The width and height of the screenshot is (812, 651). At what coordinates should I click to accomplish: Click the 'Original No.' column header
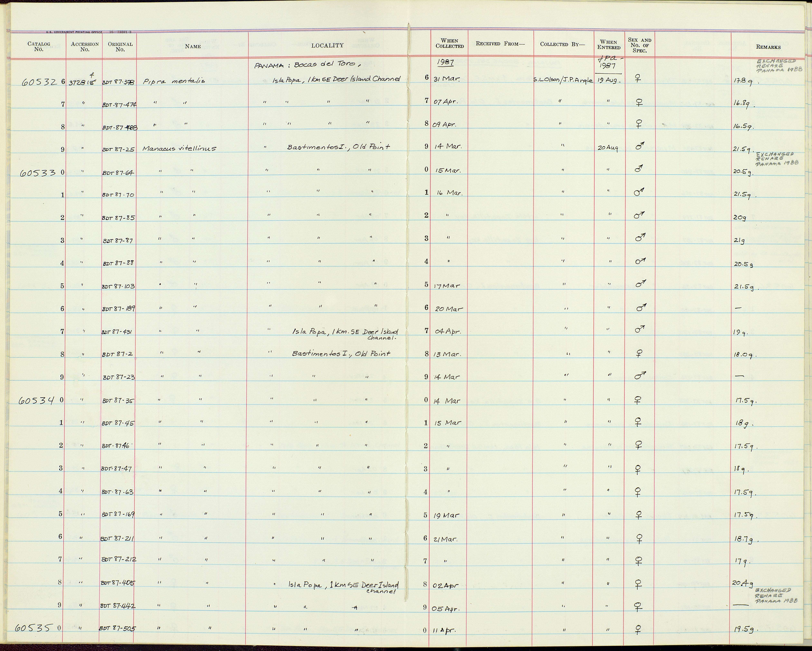tap(120, 46)
